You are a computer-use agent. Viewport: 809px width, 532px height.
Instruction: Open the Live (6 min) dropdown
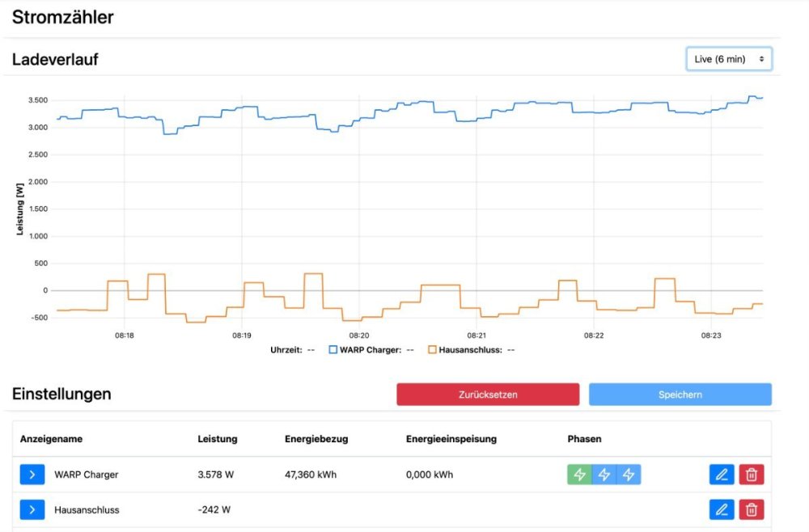729,59
